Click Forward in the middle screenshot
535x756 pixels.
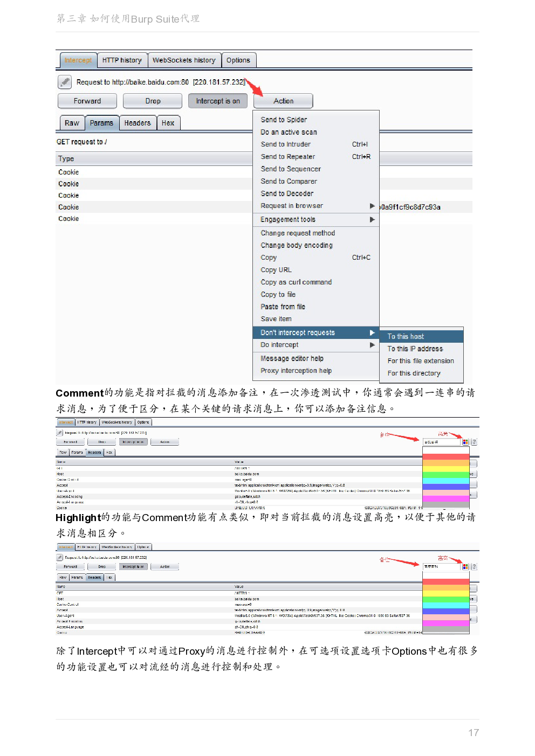pos(71,442)
